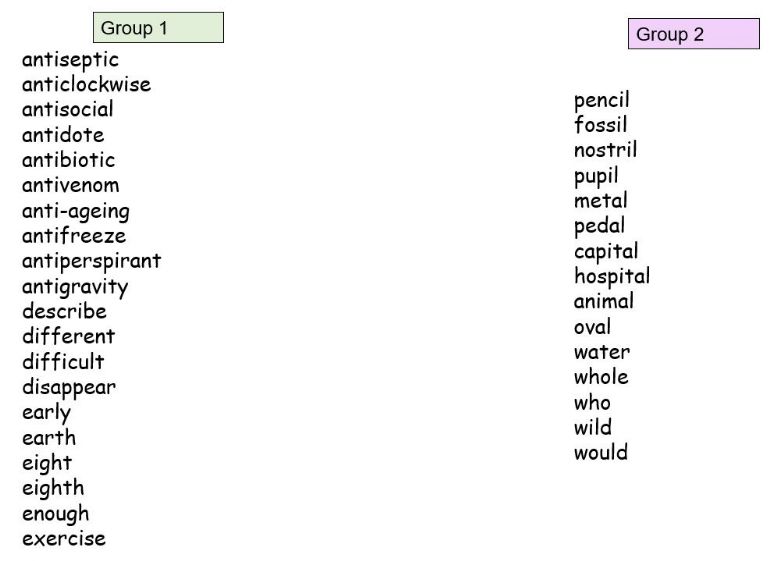Select the word whole
Viewport: 780px width, 561px height.
click(601, 377)
